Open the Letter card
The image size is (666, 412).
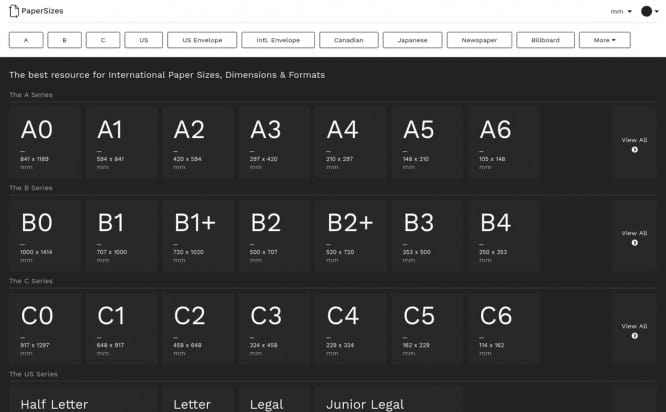[198, 399]
